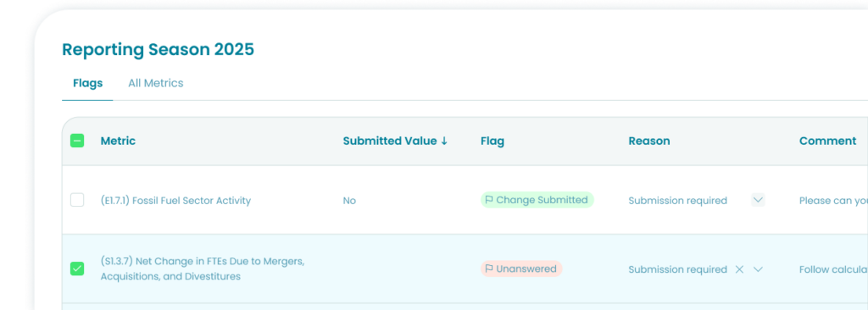Viewport: 868px width, 310px height.
Task: Switch to the Flags tab
Action: click(x=87, y=83)
